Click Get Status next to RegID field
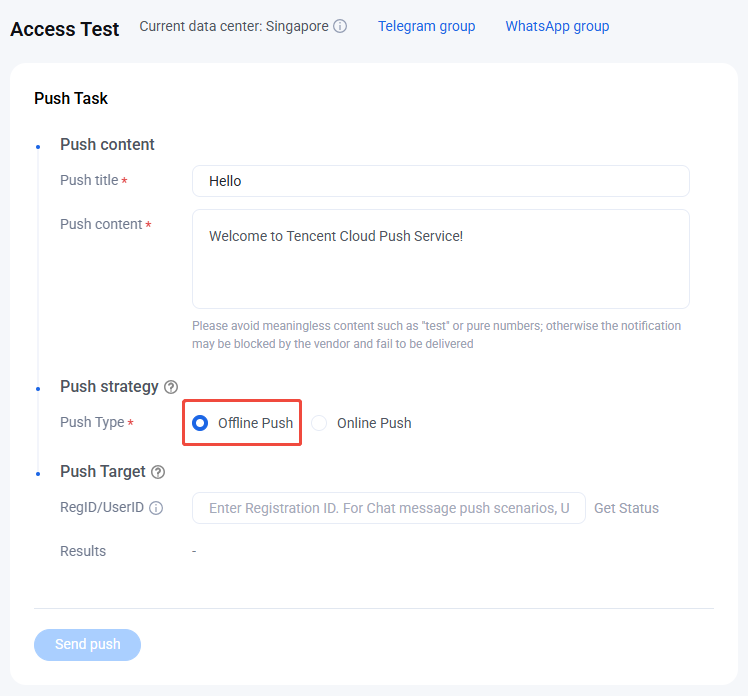The height and width of the screenshot is (696, 748). click(626, 508)
